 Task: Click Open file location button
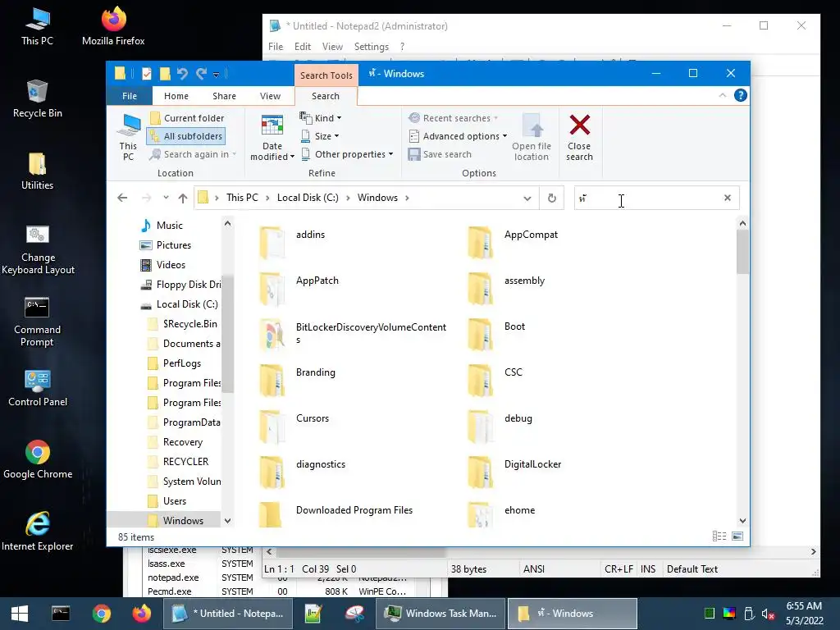coord(532,137)
